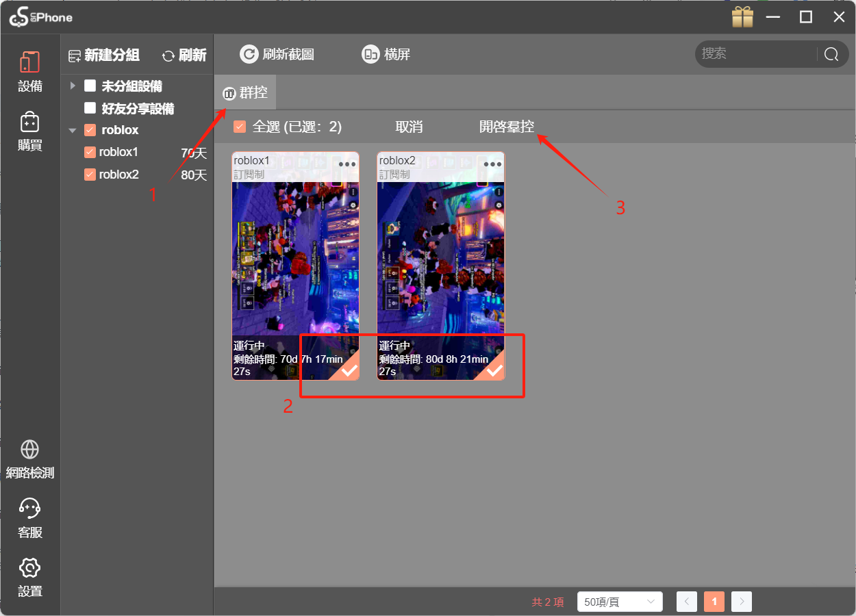Screen dimensions: 856x616
Task: Check the 未分組設備 checkbox
Action: [x=90, y=86]
